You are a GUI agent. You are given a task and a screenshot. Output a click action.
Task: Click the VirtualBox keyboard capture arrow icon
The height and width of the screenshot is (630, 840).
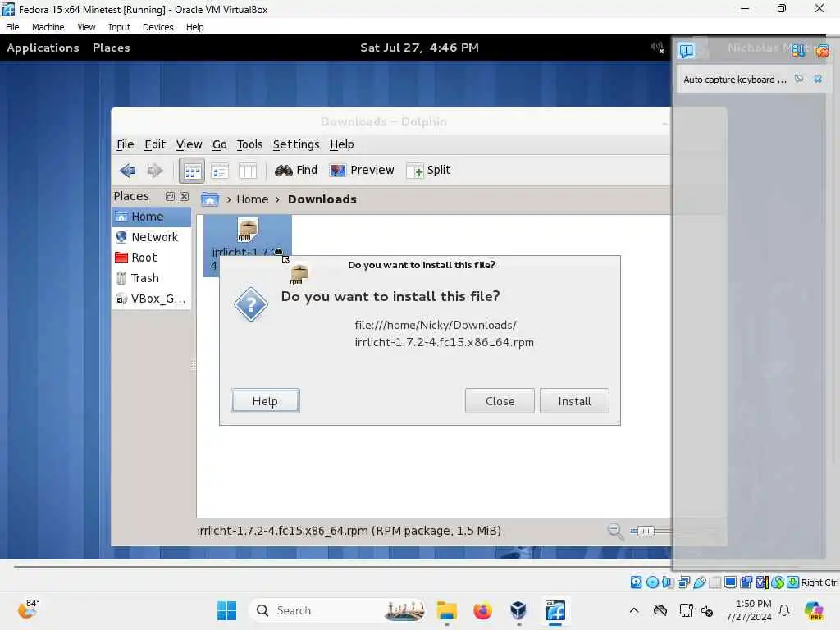[x=793, y=582]
